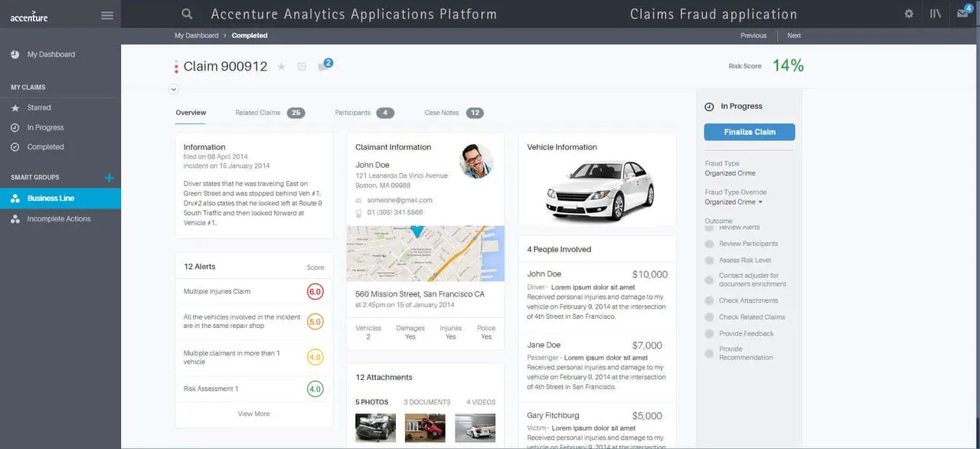Image resolution: width=980 pixels, height=449 pixels.
Task: Add a smart group with plus icon
Action: point(109,178)
